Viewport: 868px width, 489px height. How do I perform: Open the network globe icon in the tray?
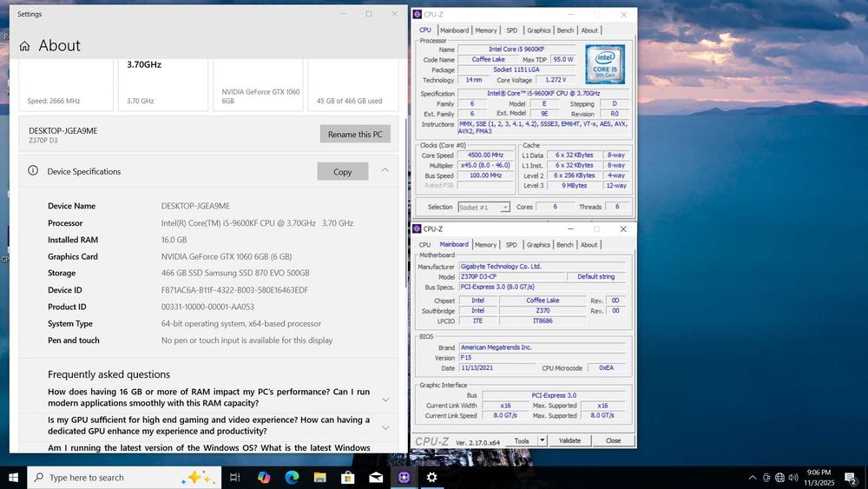[x=780, y=478]
